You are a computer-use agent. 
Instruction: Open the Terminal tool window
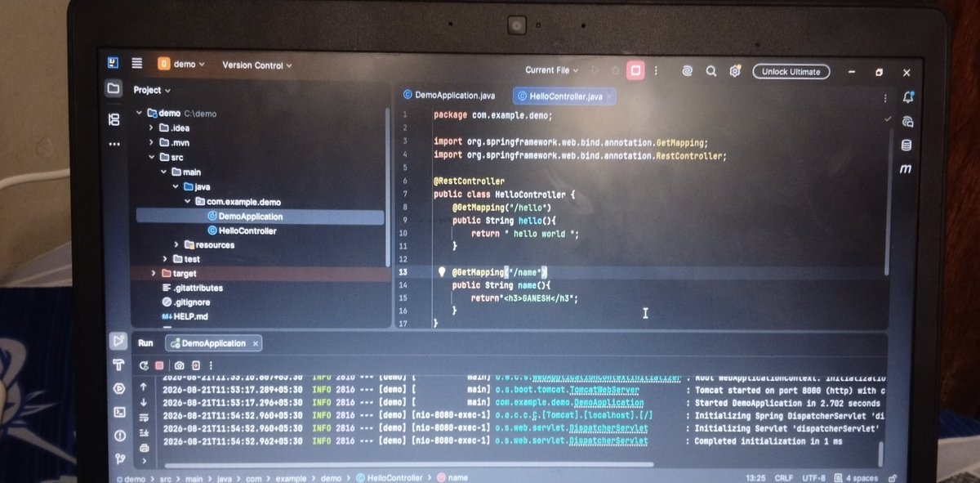[119, 412]
